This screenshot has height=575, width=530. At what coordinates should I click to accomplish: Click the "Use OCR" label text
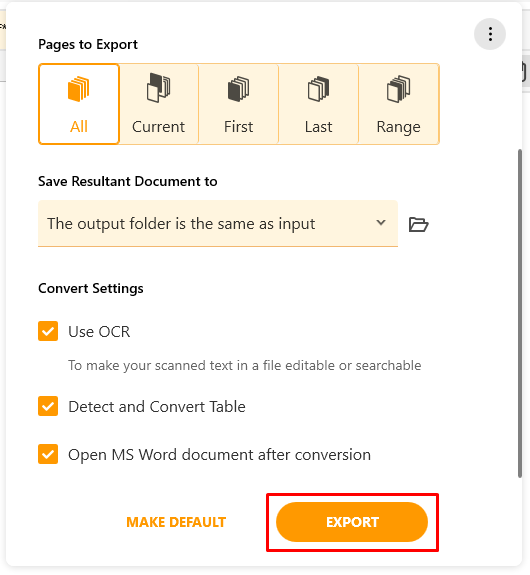point(99,332)
